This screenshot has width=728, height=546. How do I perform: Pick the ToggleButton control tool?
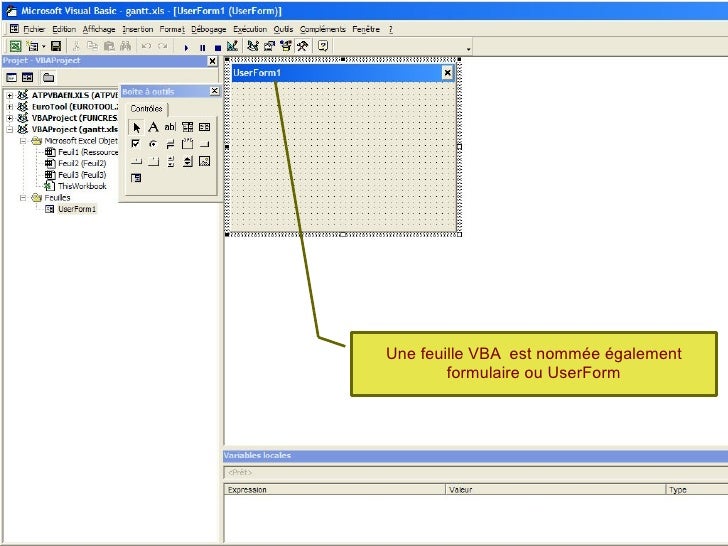click(x=170, y=144)
